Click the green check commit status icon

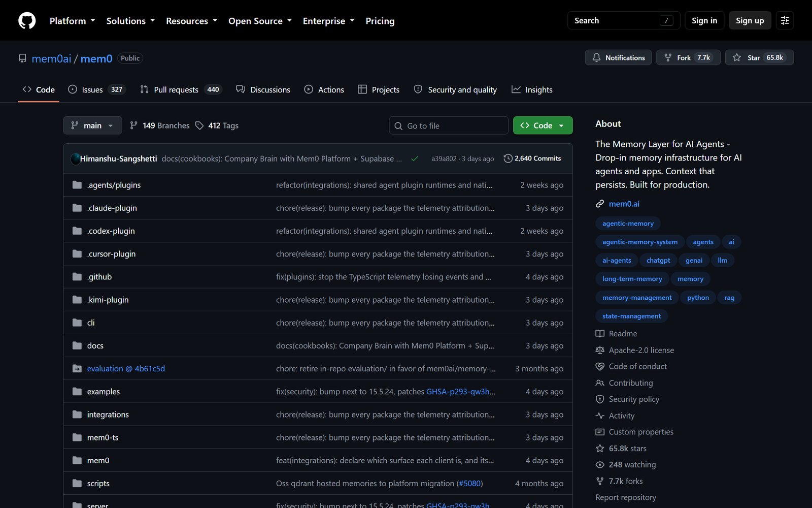(415, 158)
